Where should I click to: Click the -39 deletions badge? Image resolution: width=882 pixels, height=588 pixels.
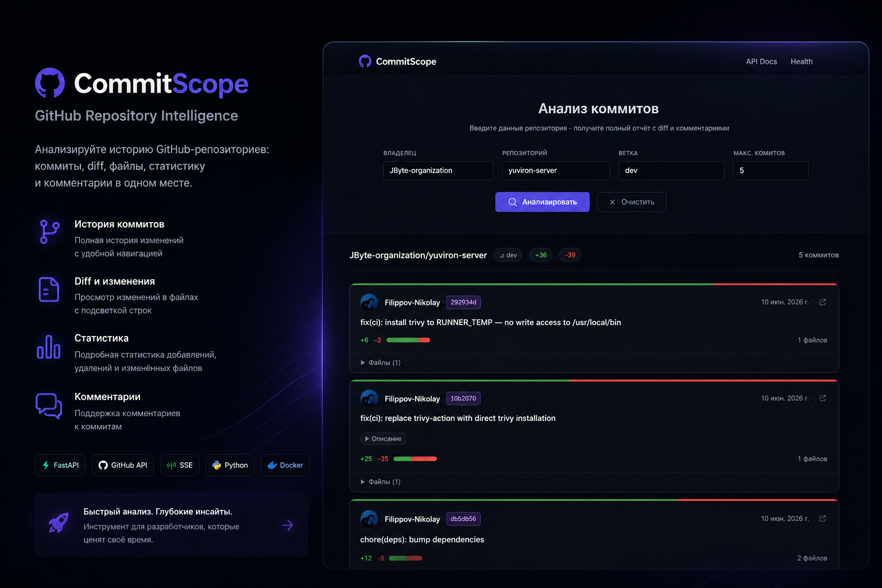[570, 255]
